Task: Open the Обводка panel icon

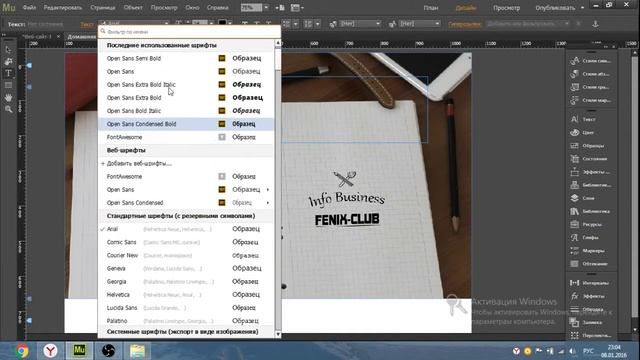Action: pyautogui.click(x=575, y=309)
